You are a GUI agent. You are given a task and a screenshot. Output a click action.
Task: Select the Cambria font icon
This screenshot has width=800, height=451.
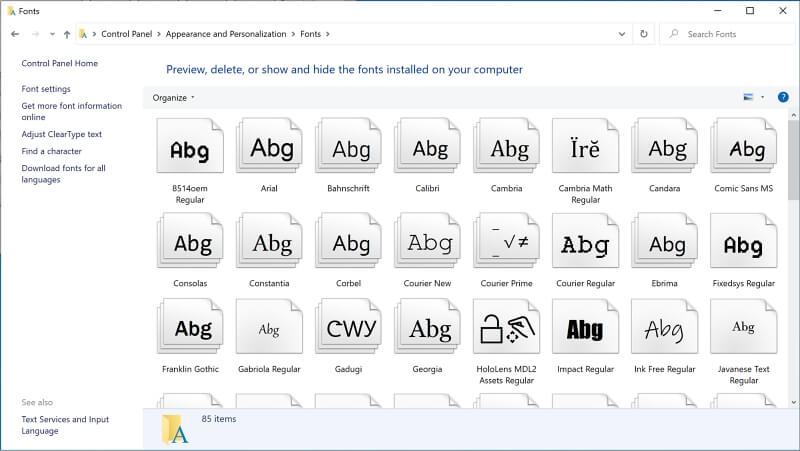tap(506, 146)
